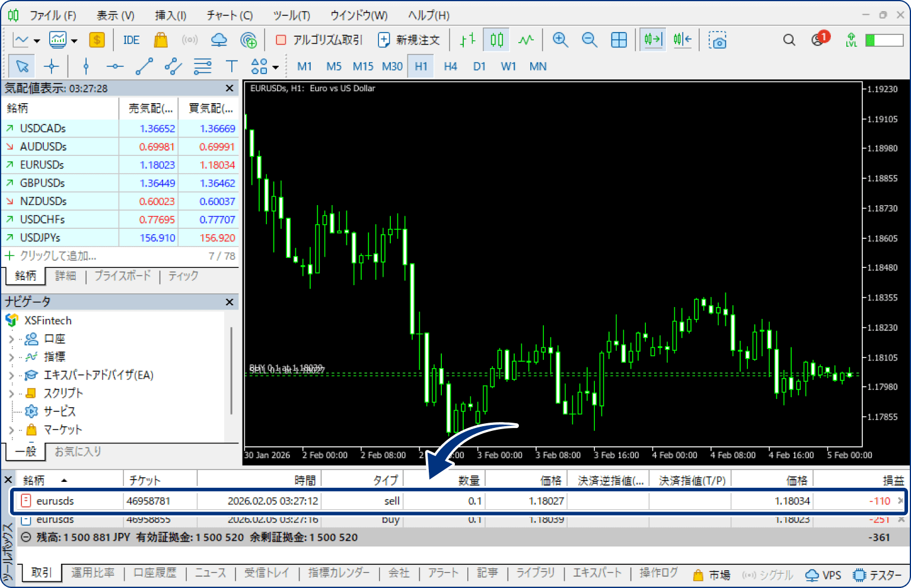The height and width of the screenshot is (588, 911).
Task: Toggle the アルゴリズム取引 button
Action: coord(319,40)
